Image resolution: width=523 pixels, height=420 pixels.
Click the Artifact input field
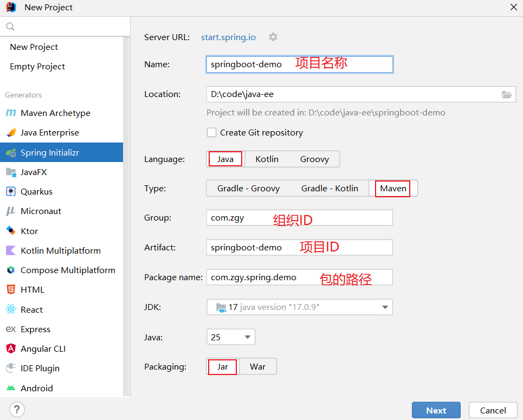tap(300, 248)
